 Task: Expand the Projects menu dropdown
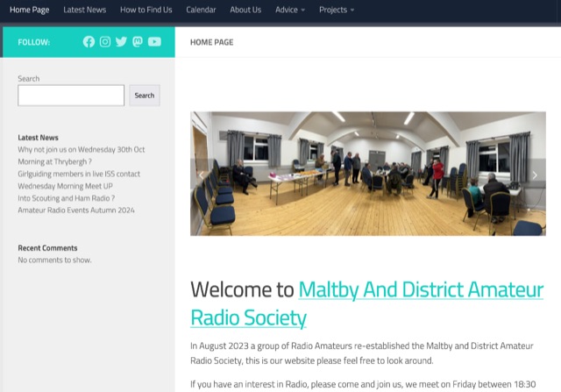337,10
